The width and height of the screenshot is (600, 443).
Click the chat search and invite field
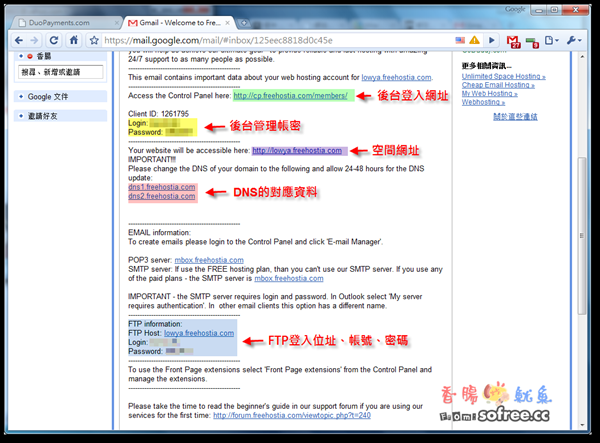pos(60,72)
